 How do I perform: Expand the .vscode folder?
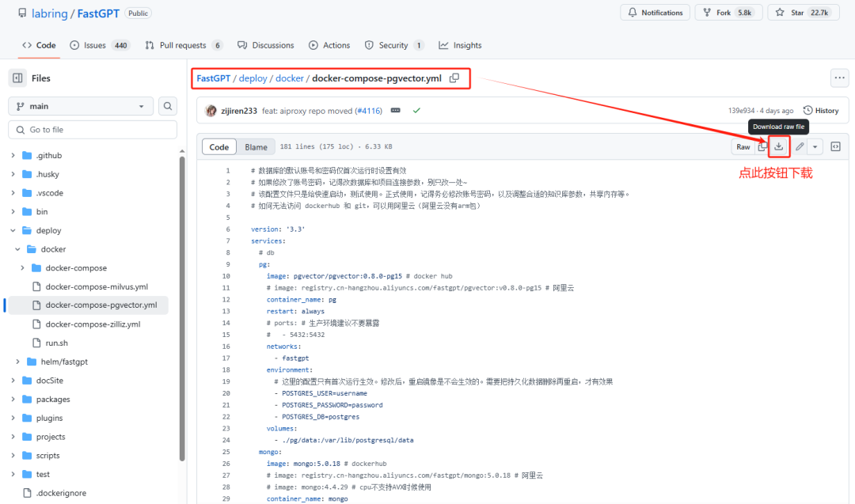click(13, 193)
